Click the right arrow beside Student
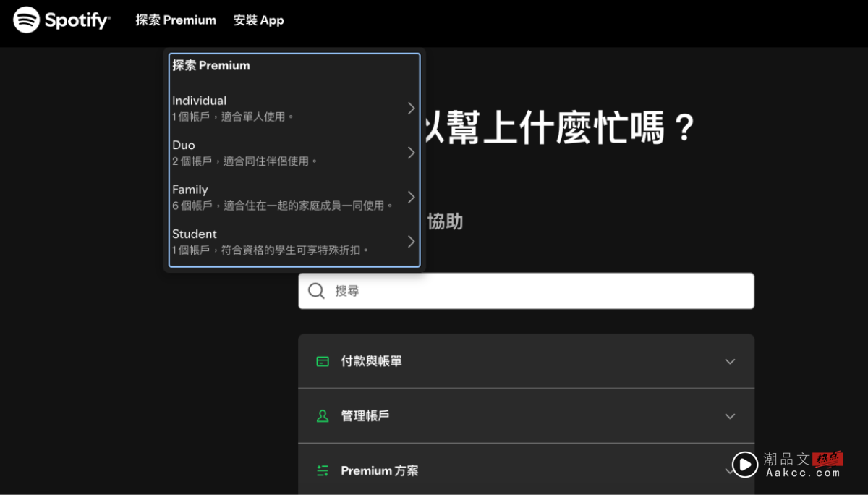This screenshot has height=495, width=868. click(411, 241)
